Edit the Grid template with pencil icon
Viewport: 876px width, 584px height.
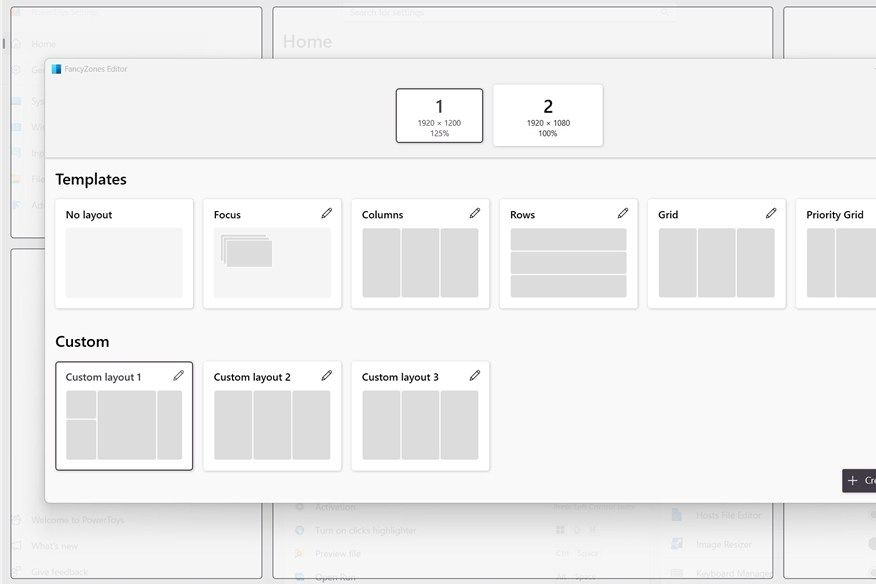tap(770, 213)
